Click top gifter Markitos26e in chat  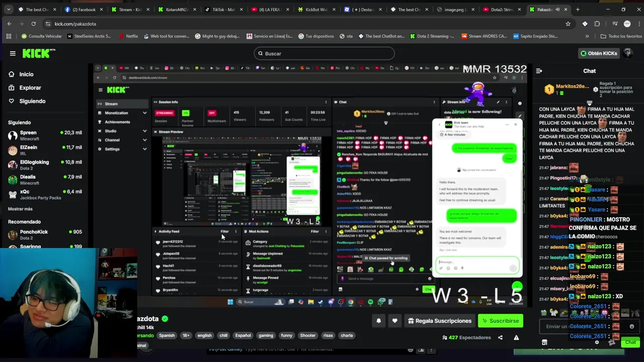click(572, 86)
